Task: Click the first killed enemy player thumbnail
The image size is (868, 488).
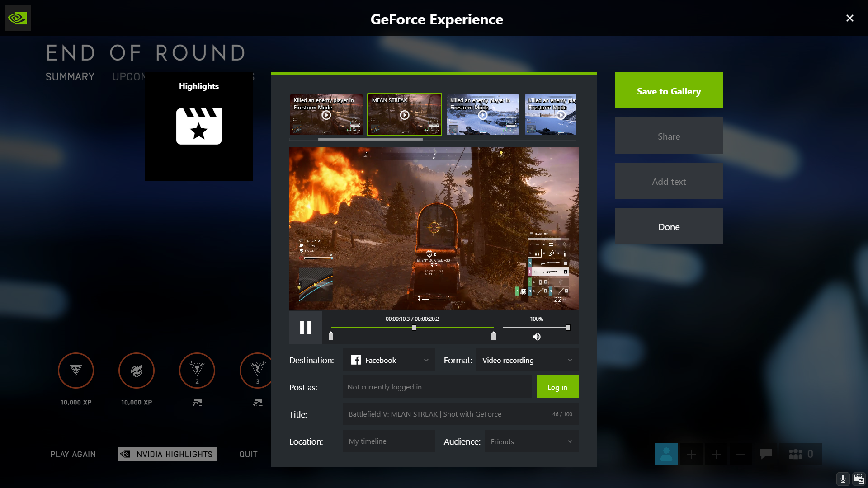Action: point(326,114)
